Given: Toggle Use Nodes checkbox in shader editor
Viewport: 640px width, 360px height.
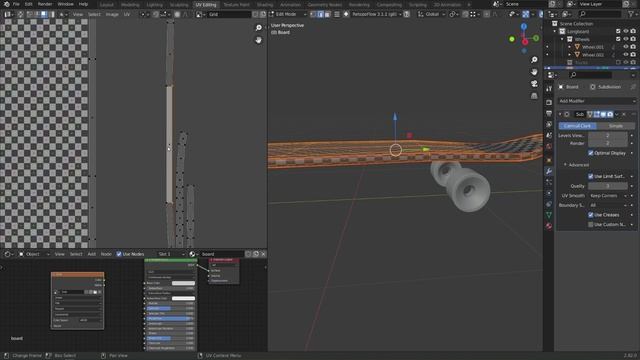Looking at the screenshot, I should (119, 254).
